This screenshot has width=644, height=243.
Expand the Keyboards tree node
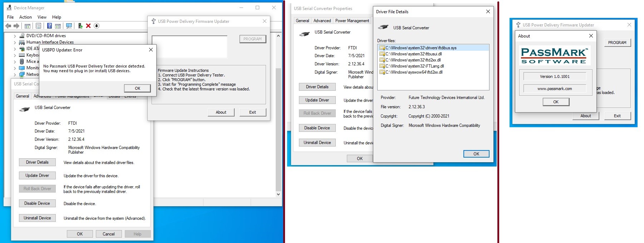pyautogui.click(x=15, y=55)
